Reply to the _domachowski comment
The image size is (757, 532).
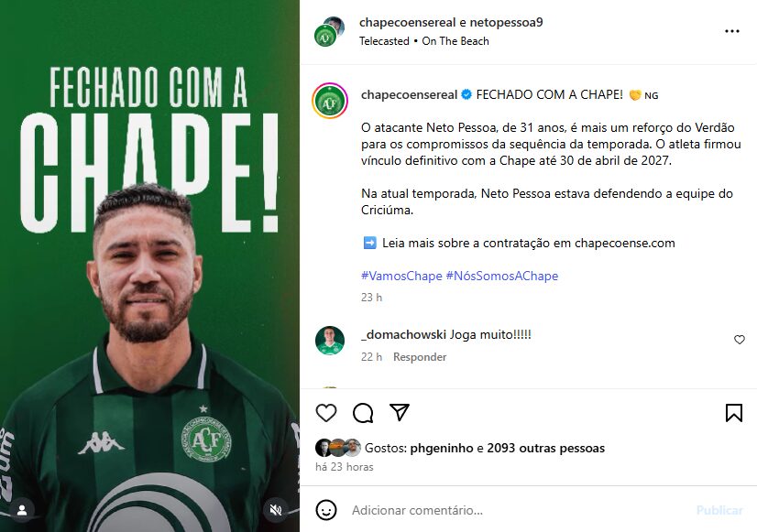click(420, 357)
